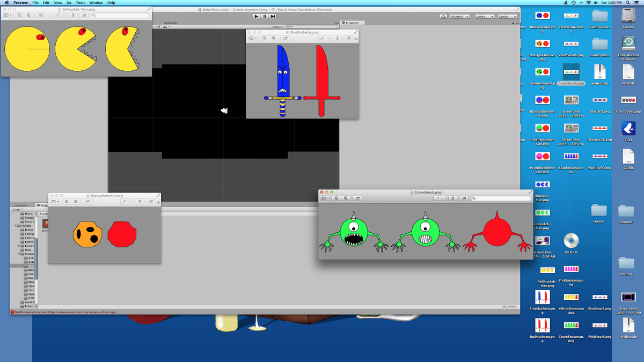Select the Music folder in Project tree

click(x=27, y=214)
